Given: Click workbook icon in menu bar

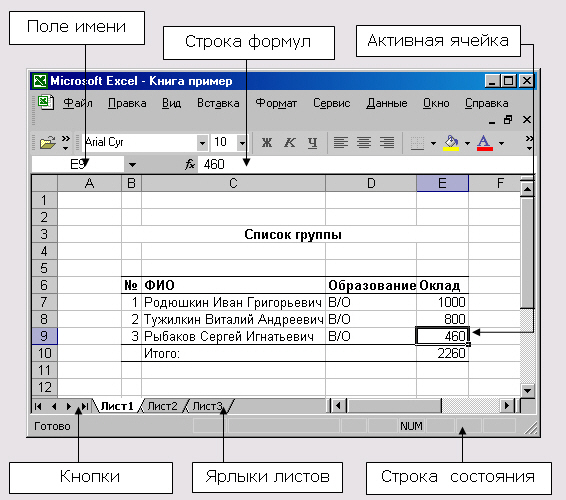Looking at the screenshot, I should coord(46,103).
